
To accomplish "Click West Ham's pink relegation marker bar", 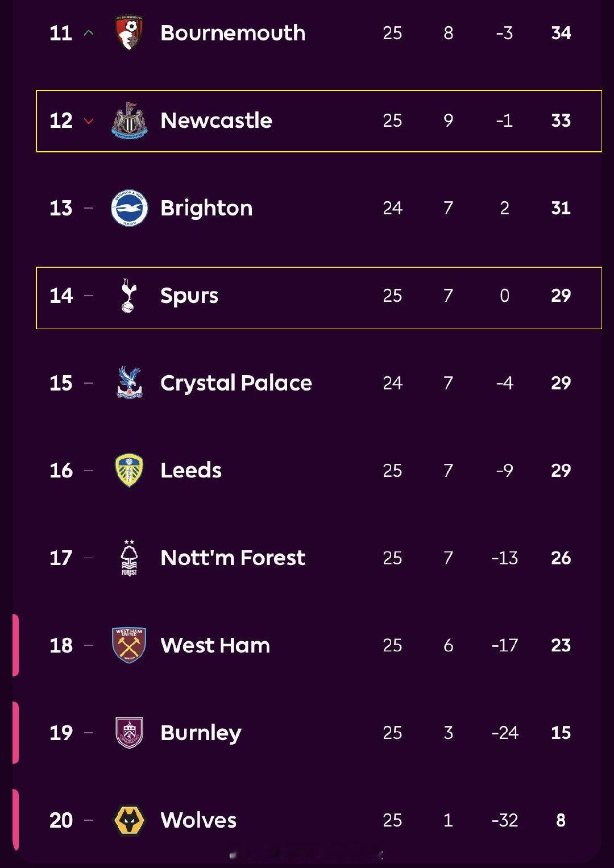I will tap(16, 645).
